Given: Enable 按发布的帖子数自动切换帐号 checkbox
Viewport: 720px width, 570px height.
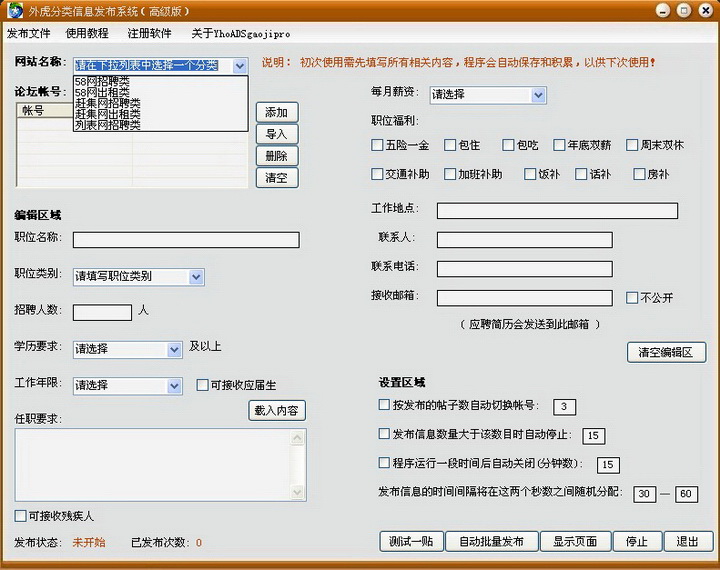Looking at the screenshot, I should tap(384, 405).
